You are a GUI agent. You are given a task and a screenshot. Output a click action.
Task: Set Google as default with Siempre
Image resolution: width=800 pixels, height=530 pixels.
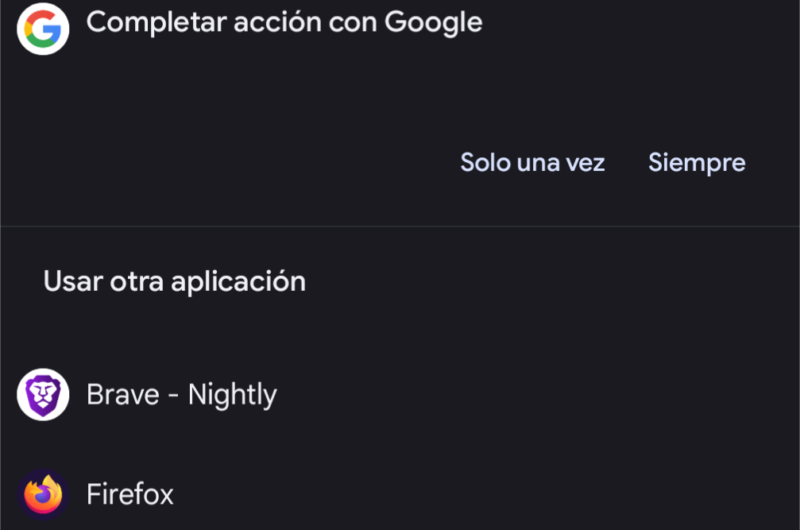(x=696, y=163)
